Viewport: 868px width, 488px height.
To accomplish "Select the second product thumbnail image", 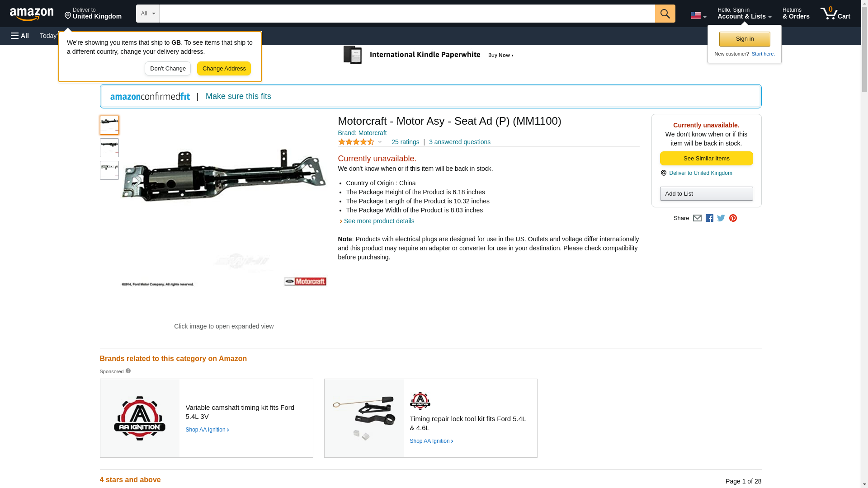I will pyautogui.click(x=109, y=148).
